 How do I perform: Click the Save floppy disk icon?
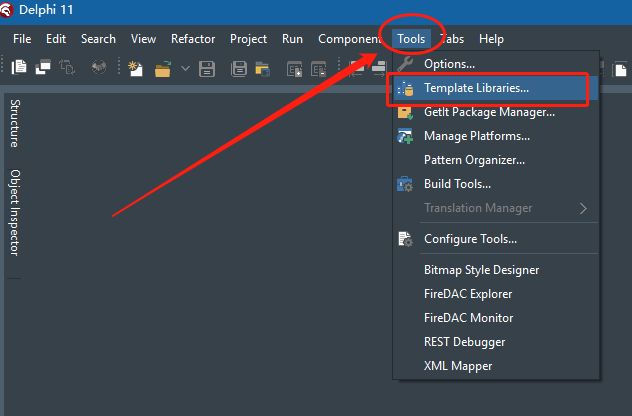pyautogui.click(x=207, y=69)
